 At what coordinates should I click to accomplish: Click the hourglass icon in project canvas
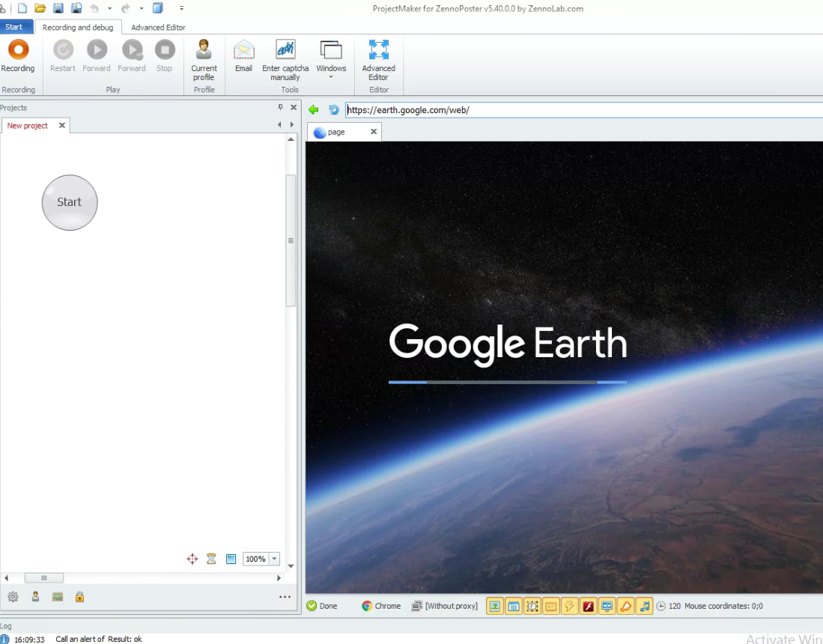pos(211,559)
